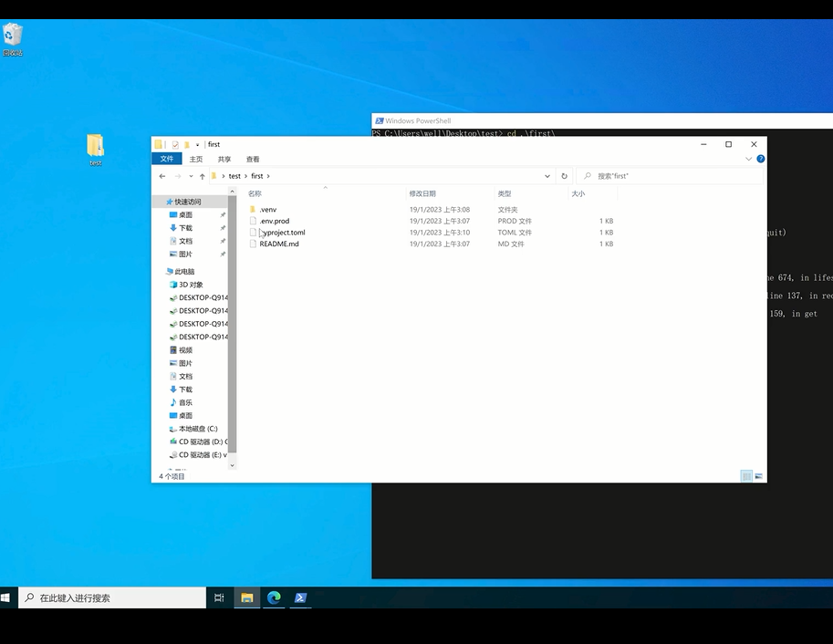Click File Explorer icon in taskbar
The image size is (833, 644).
click(x=247, y=597)
